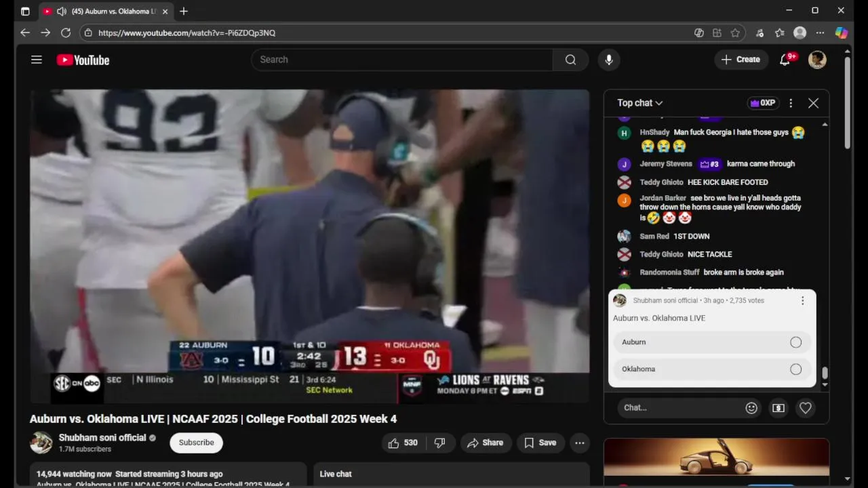
Task: Close the live chat panel
Action: [813, 103]
